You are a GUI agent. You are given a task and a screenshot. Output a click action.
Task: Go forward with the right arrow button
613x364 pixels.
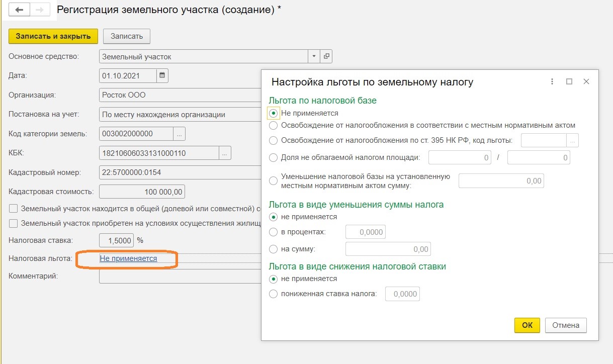pos(40,10)
